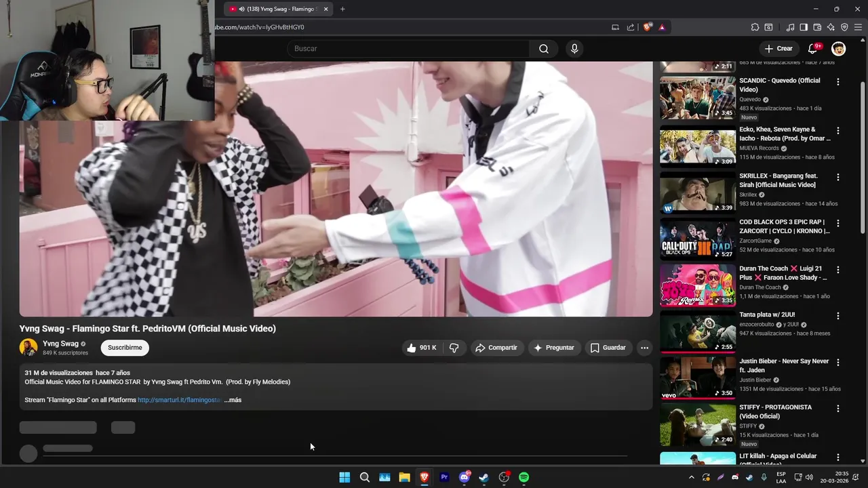Viewport: 868px width, 488px height.
Task: Click the Brave Rewards triangle icon
Action: (x=662, y=27)
